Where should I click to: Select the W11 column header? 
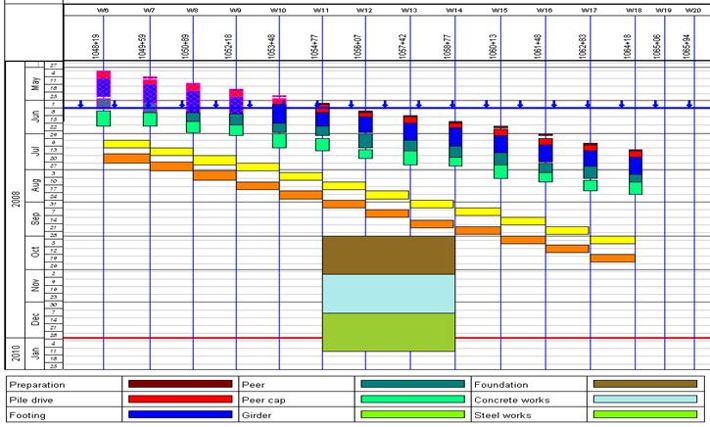click(321, 10)
